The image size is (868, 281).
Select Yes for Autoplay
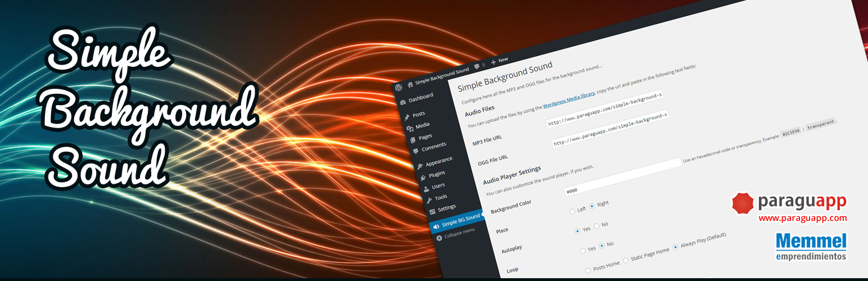click(577, 231)
